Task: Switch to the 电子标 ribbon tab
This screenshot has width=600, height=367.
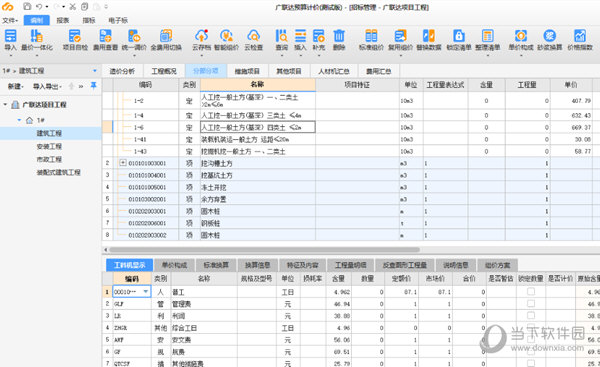Action: tap(118, 20)
